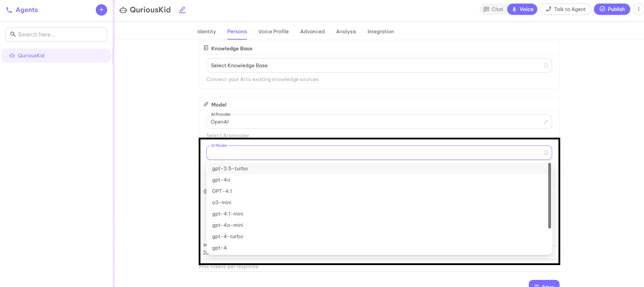Click the Knowledge Base field book icon
Image resolution: width=644 pixels, height=287 pixels.
click(546, 65)
